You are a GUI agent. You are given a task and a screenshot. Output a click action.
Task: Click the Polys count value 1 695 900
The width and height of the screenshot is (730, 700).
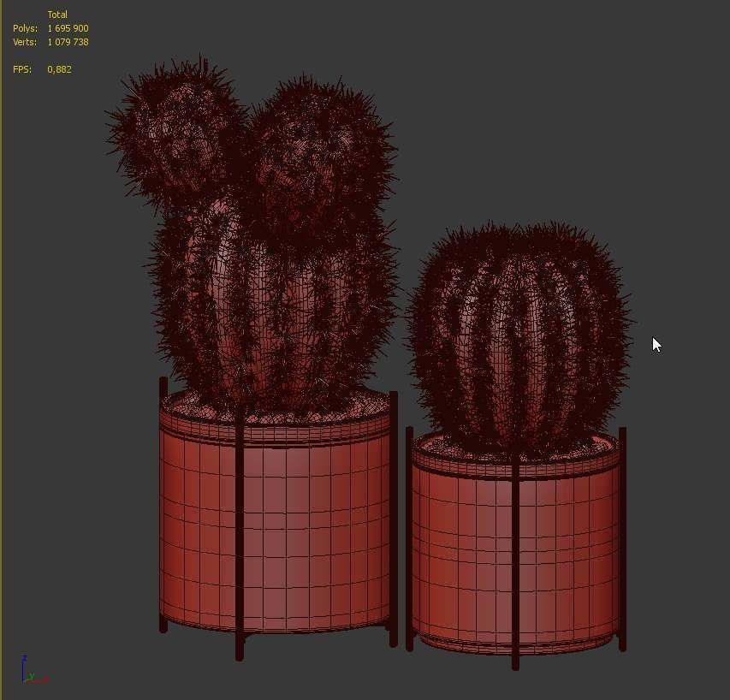tap(68, 28)
